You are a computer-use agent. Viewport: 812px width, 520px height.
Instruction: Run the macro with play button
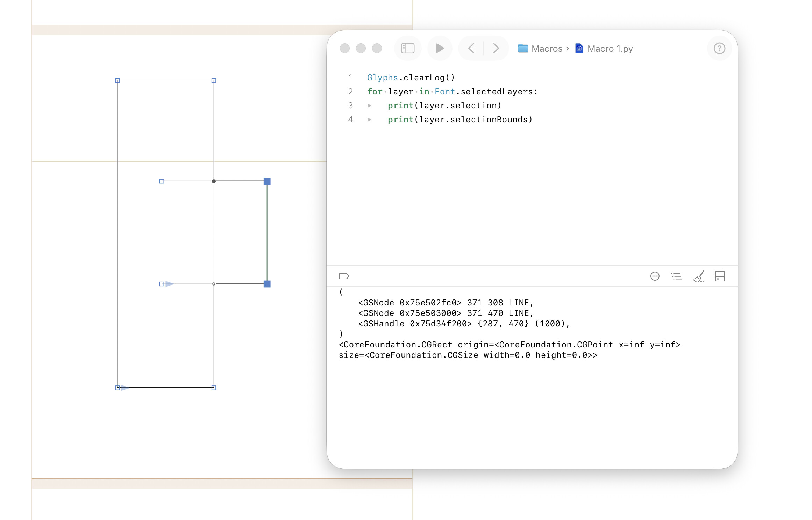[x=440, y=48]
